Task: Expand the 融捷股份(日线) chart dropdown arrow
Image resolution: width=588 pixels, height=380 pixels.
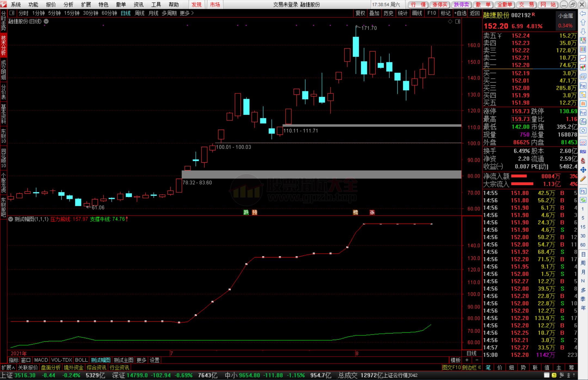Action: [x=46, y=21]
